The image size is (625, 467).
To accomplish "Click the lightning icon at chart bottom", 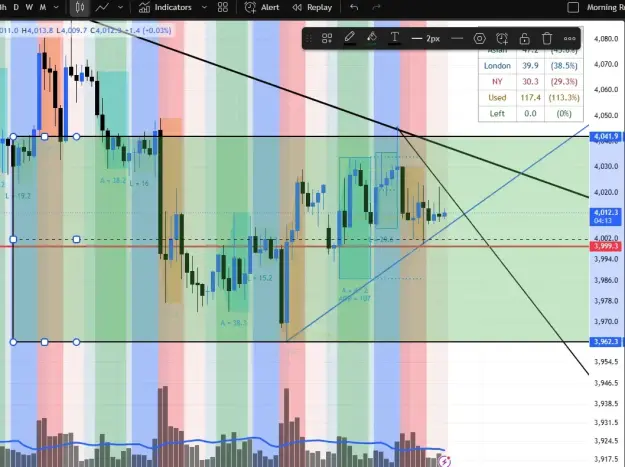I will click(x=444, y=461).
